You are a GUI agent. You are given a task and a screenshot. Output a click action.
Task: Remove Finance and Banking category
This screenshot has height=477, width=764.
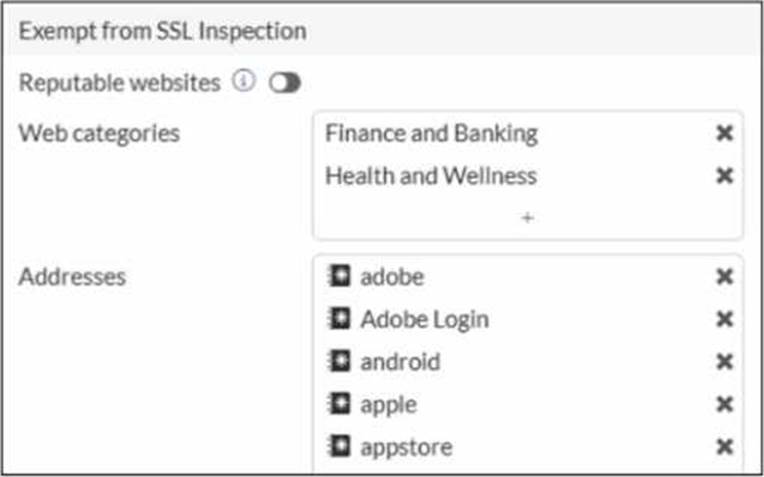(x=725, y=134)
